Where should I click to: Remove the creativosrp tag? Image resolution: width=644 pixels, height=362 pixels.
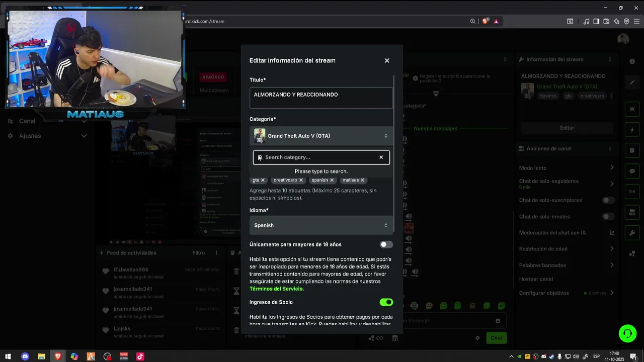[x=301, y=180]
